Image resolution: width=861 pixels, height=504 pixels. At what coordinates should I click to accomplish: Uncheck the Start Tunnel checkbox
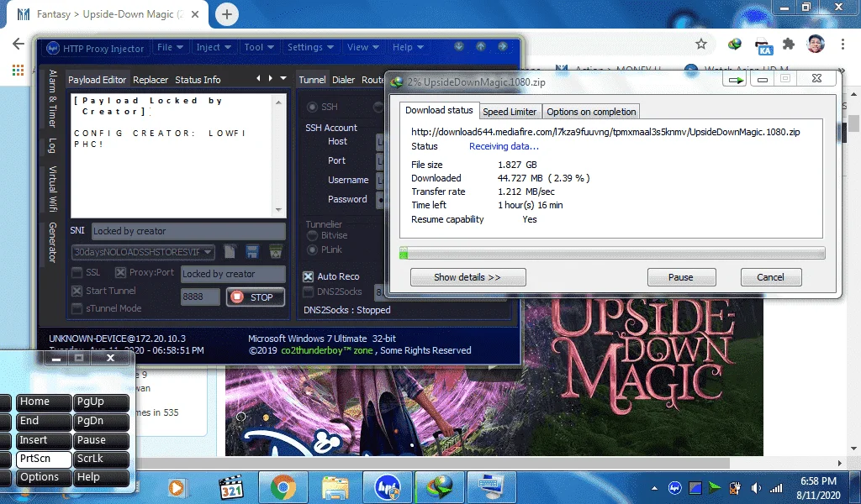point(77,291)
